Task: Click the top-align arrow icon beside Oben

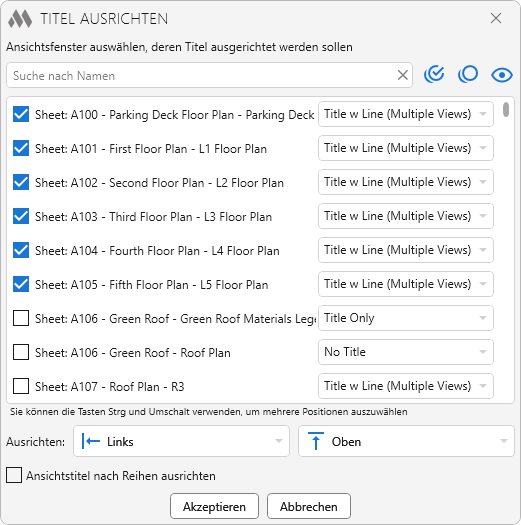Action: (315, 441)
